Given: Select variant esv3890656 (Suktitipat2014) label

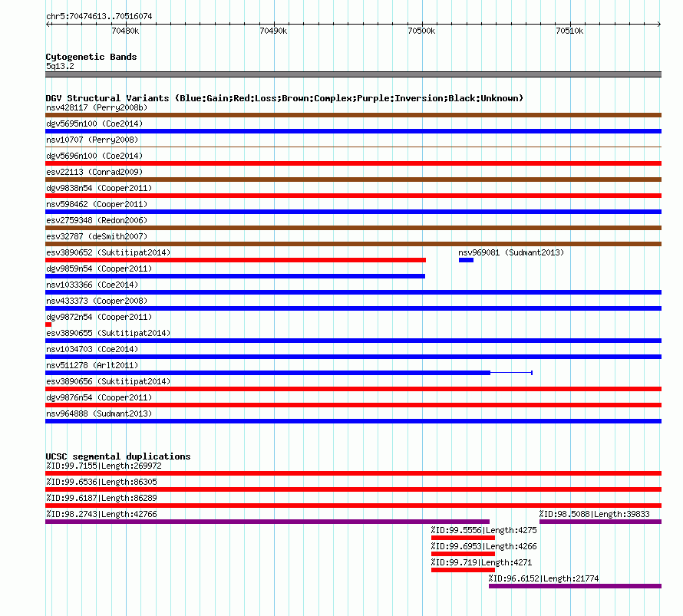Looking at the screenshot, I should (x=108, y=381).
